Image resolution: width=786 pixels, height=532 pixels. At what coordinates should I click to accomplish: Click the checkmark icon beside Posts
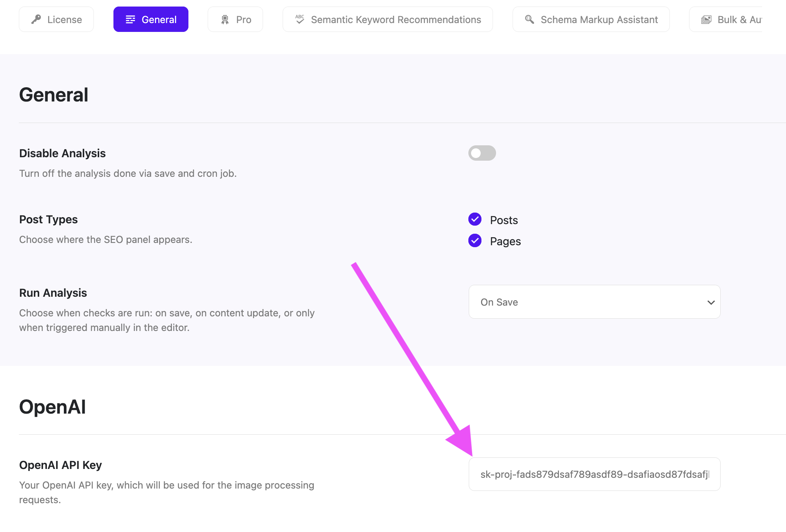(x=475, y=219)
